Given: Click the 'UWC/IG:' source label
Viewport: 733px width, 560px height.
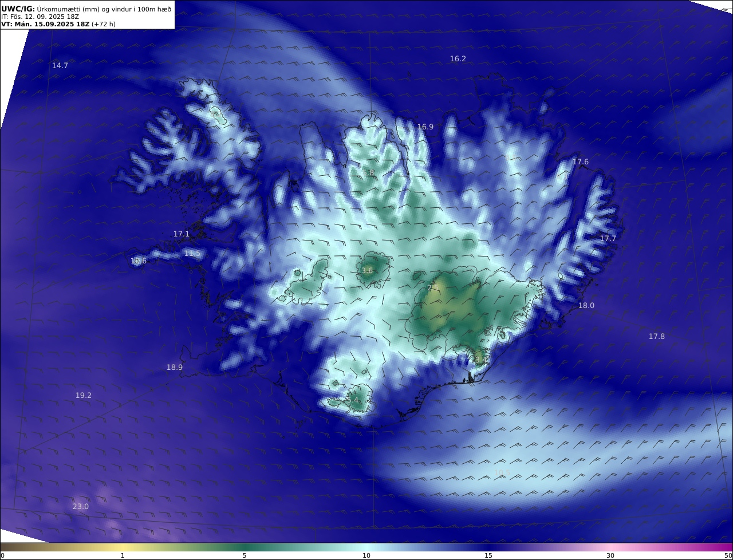Looking at the screenshot, I should [x=18, y=9].
